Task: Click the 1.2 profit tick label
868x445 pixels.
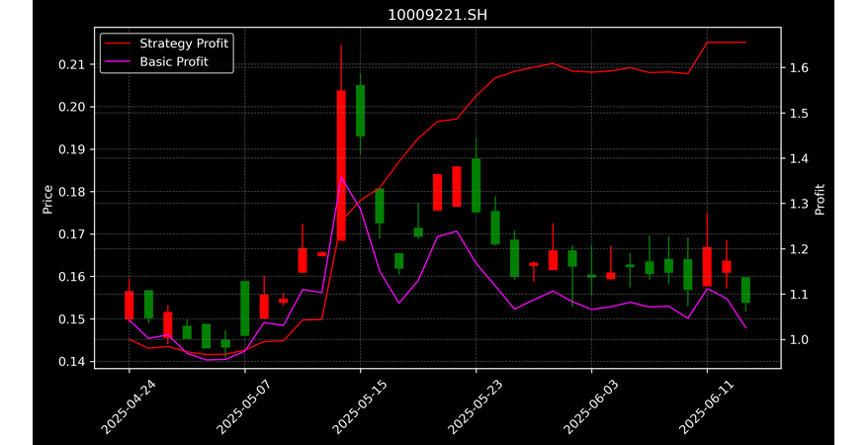Action: pyautogui.click(x=799, y=249)
